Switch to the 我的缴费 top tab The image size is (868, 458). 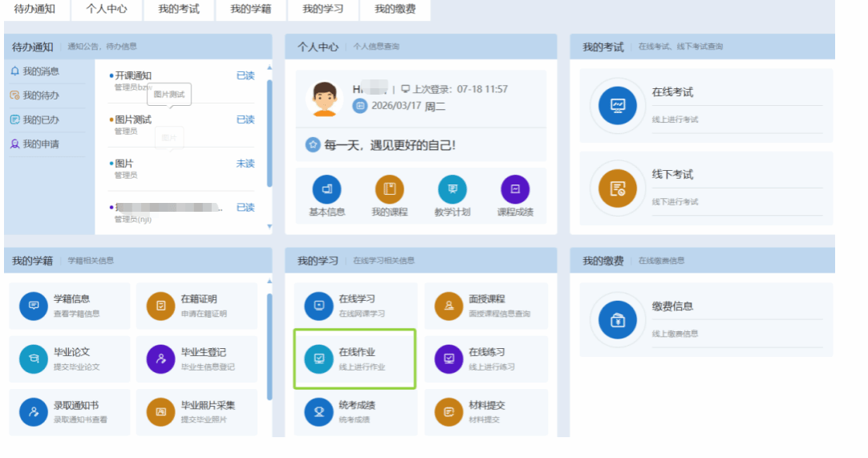tap(395, 10)
